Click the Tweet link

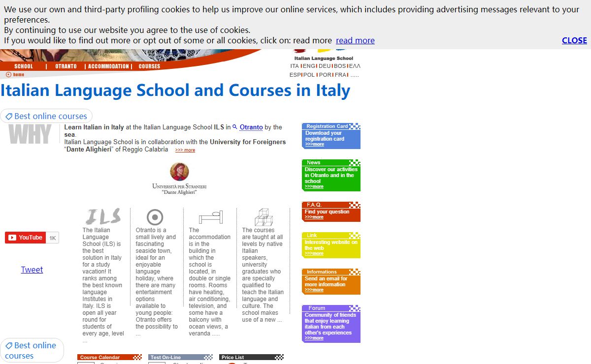click(32, 270)
